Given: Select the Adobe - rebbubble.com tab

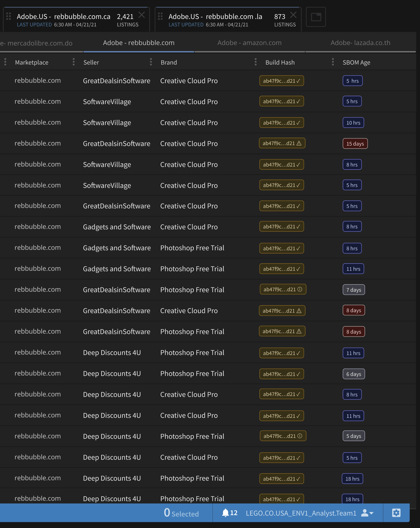Looking at the screenshot, I should [139, 43].
